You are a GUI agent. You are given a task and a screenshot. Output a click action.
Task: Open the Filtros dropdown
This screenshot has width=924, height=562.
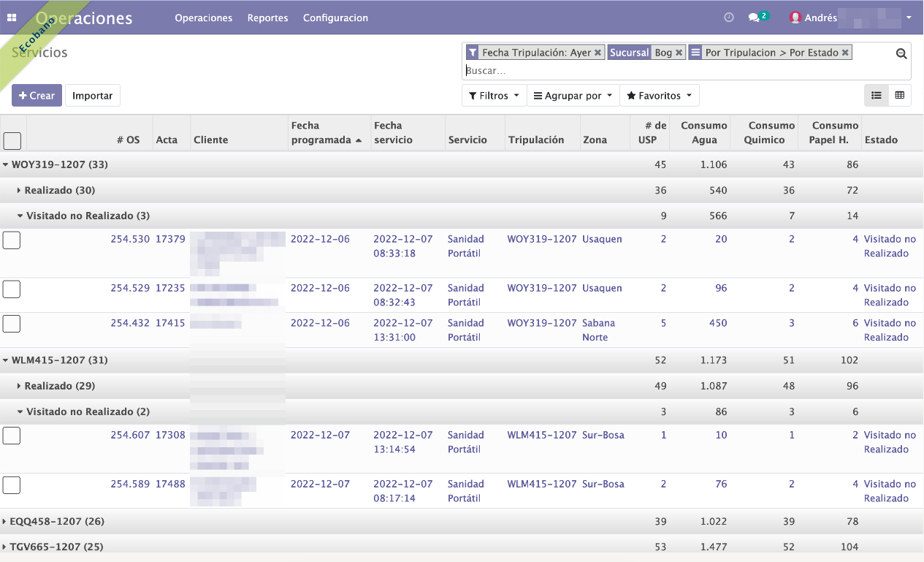coord(494,96)
